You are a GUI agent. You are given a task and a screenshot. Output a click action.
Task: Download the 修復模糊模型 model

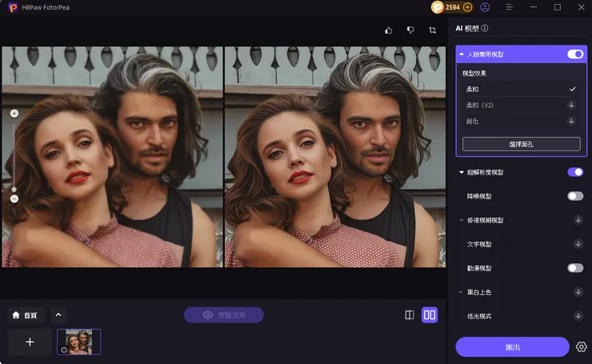tap(578, 220)
